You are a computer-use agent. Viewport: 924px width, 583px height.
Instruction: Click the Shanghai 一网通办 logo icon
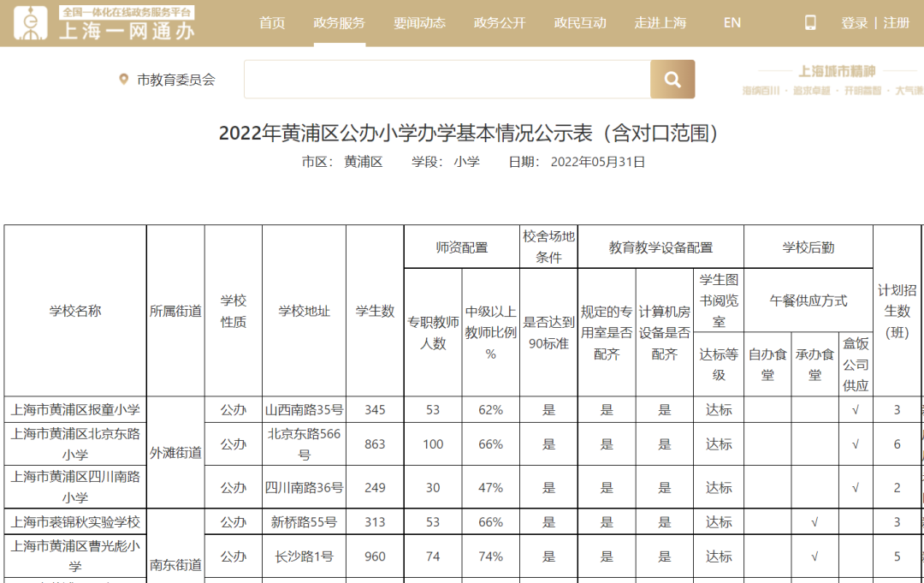click(31, 22)
